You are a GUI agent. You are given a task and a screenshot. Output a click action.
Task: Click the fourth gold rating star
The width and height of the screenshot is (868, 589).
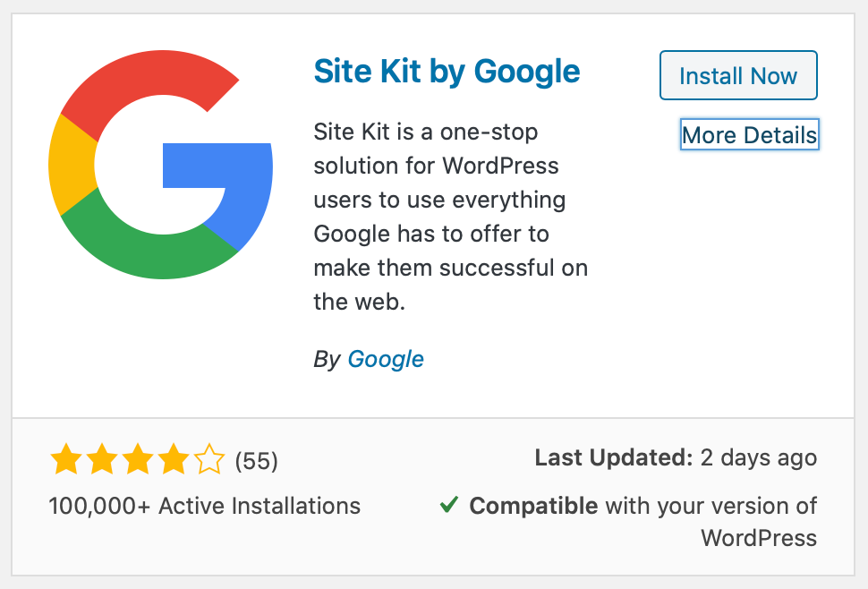174,459
